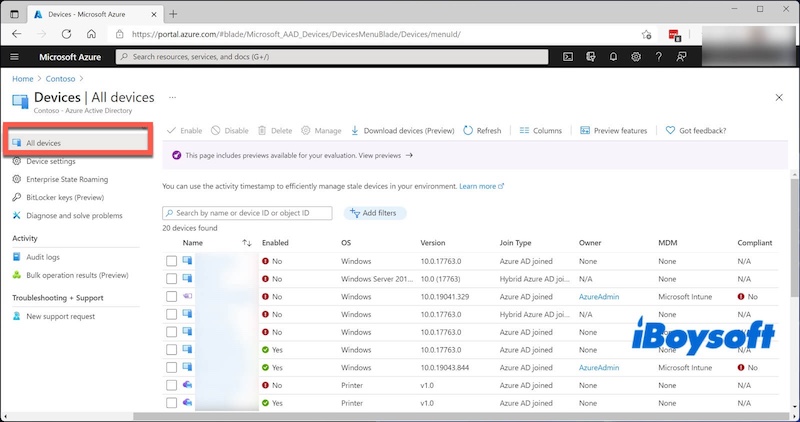Click the vertical scrollbar of the devices list
This screenshot has width=800, height=422.
coord(795,237)
